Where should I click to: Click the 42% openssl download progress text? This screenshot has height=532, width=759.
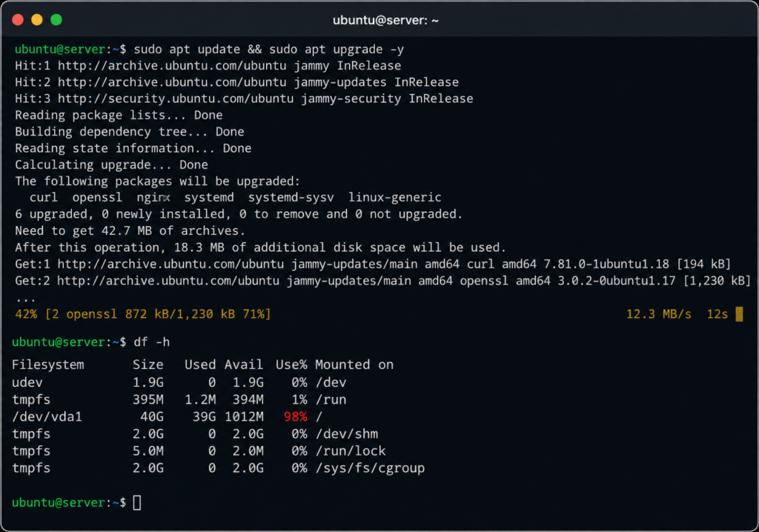click(x=143, y=314)
